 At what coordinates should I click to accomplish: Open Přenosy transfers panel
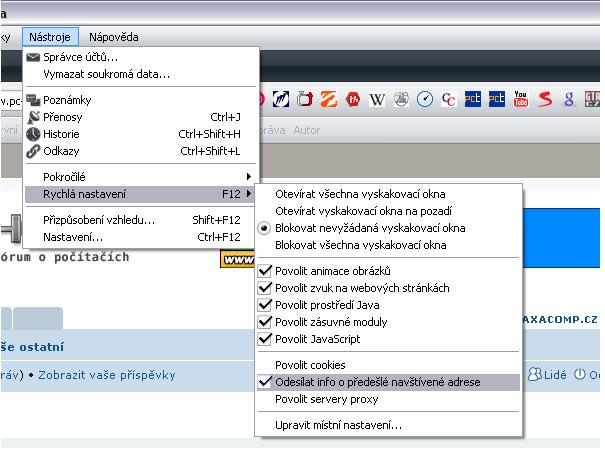click(x=63, y=117)
